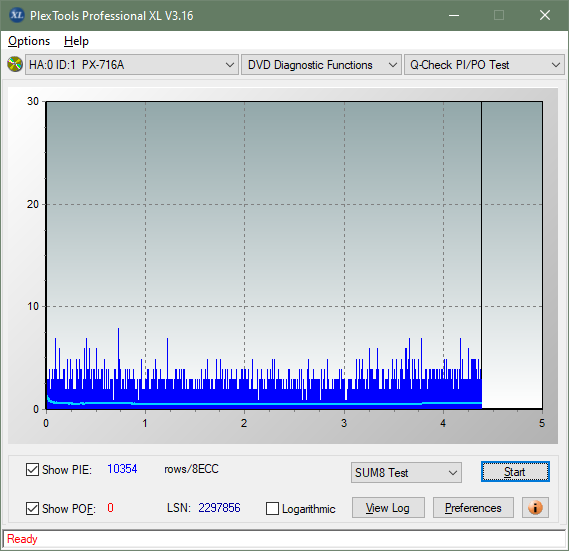Expand the DVD Diagnostic Functions dropdown

[x=321, y=65]
